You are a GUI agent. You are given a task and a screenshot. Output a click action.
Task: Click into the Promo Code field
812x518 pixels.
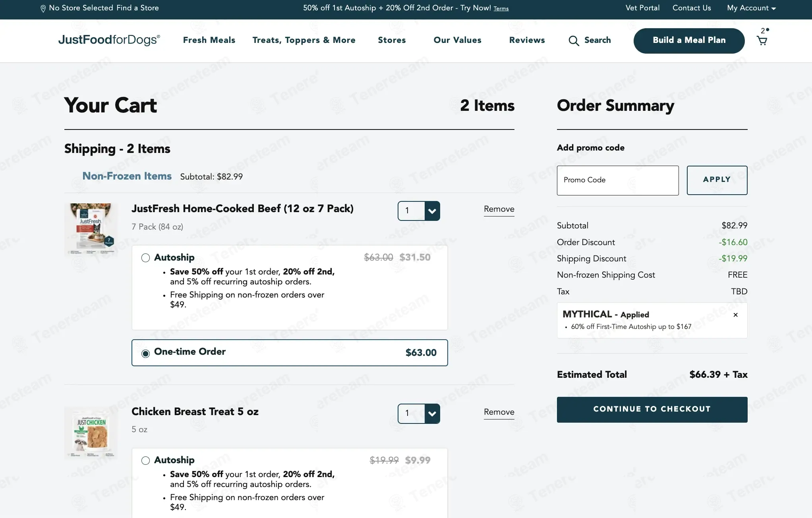[x=618, y=180]
